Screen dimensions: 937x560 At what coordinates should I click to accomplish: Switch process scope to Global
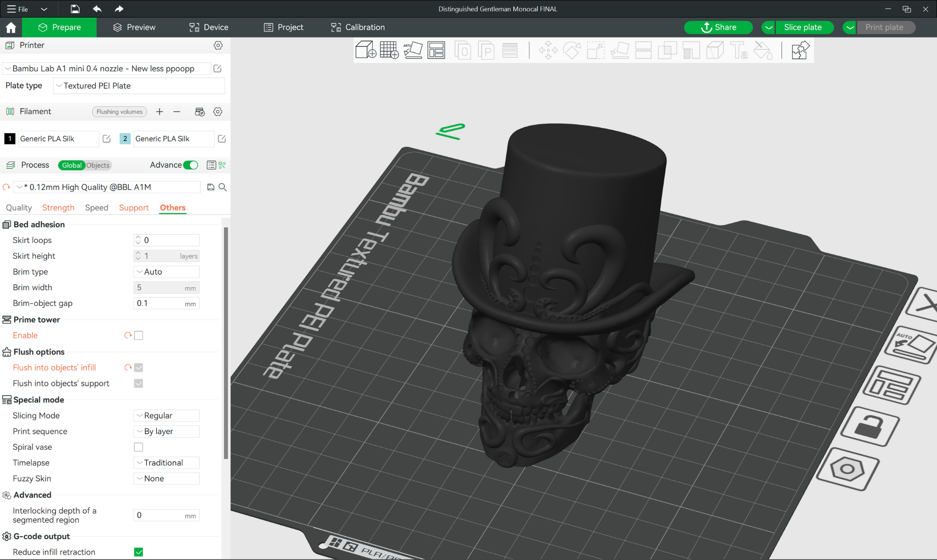coord(71,165)
